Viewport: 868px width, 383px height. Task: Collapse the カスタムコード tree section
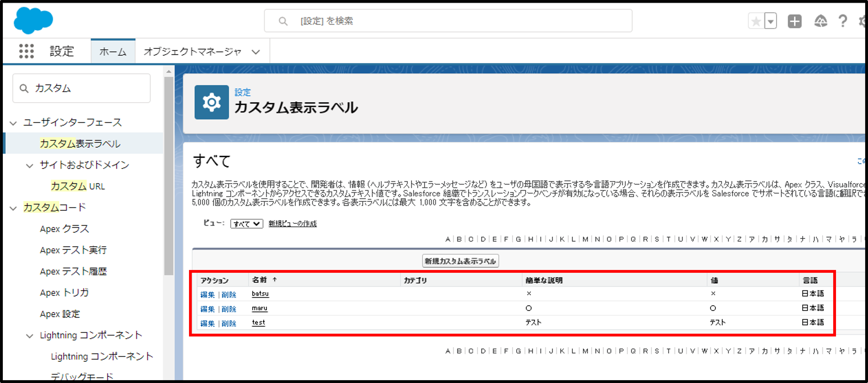pyautogui.click(x=13, y=208)
